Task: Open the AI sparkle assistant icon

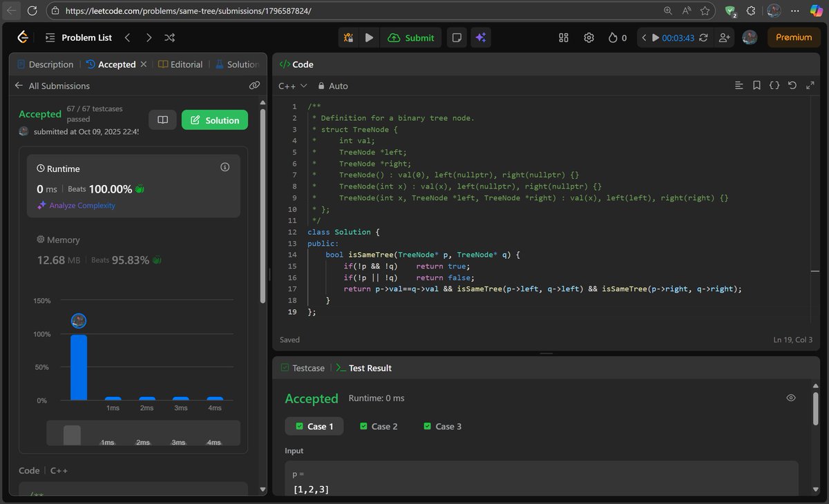Action: [x=480, y=38]
